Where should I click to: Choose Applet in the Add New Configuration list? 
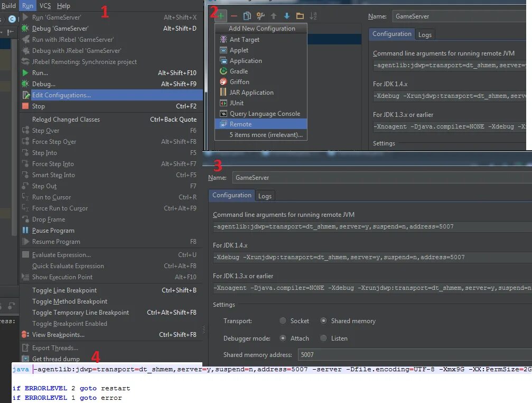point(261,50)
